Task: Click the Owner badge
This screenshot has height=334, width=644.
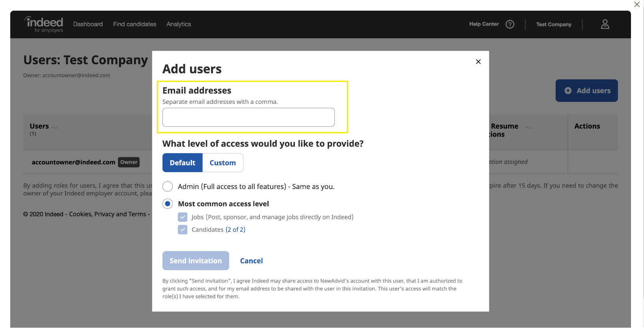Action: click(129, 162)
